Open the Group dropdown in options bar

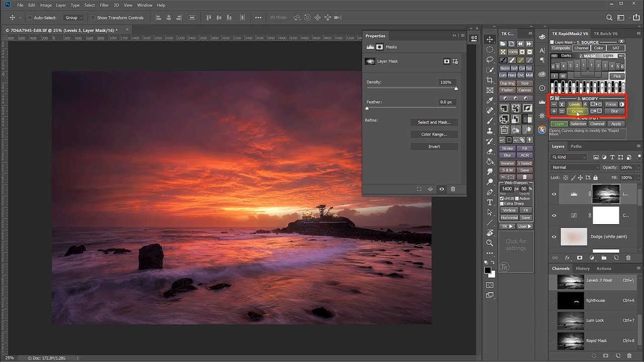tap(74, 18)
